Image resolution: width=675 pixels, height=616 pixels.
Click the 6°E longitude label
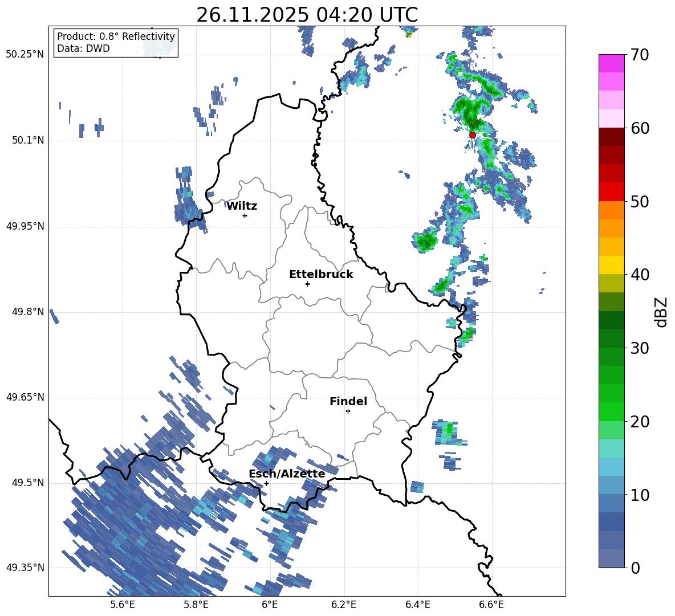click(270, 605)
